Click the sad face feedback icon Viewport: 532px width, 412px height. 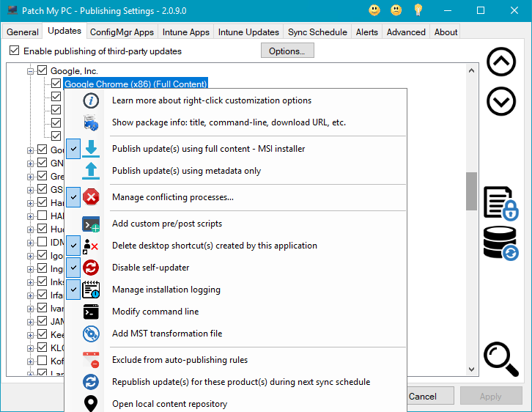coord(396,10)
